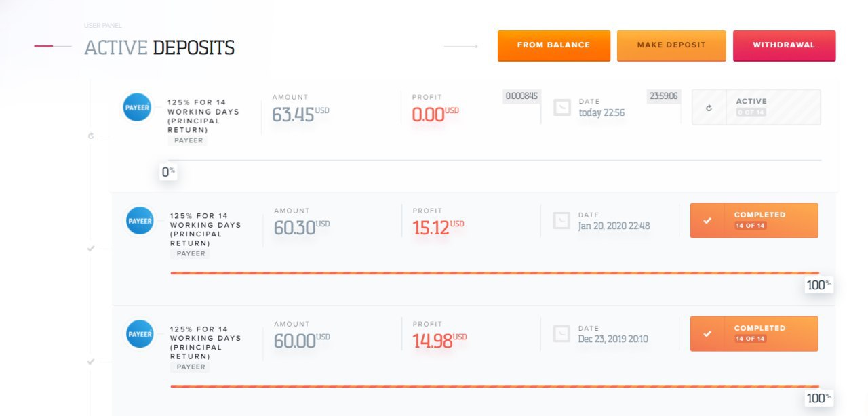Click the timeline checkmark beside the 60.30 USD deposit

click(91, 249)
